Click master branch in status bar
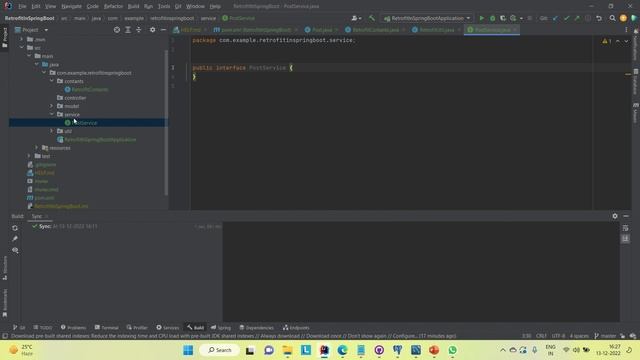 pos(605,336)
